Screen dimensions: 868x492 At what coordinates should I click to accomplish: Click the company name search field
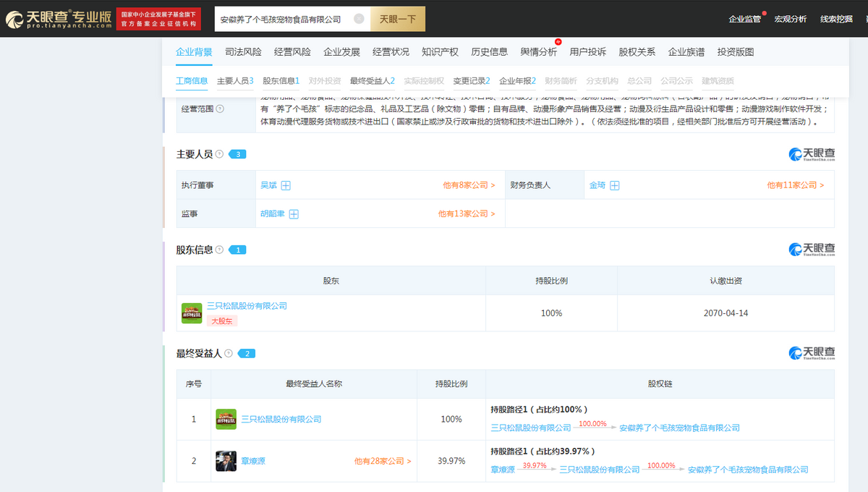(x=282, y=20)
